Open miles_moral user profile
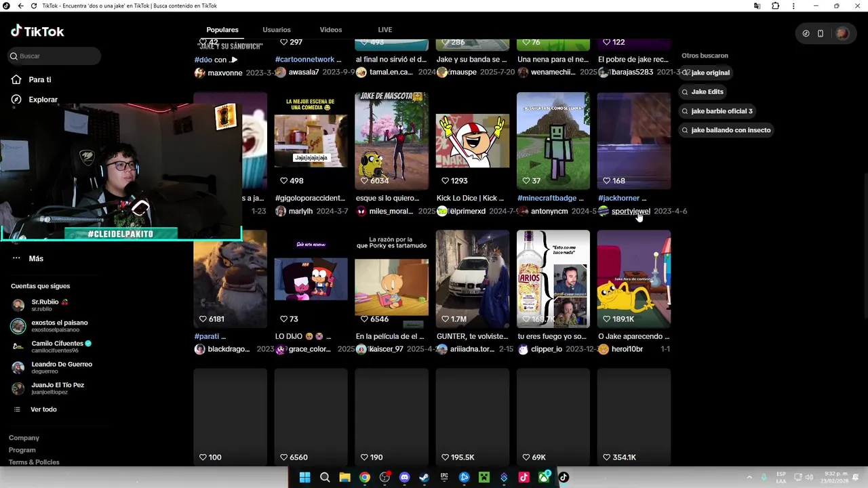Viewport: 868px width, 488px height. [x=391, y=211]
